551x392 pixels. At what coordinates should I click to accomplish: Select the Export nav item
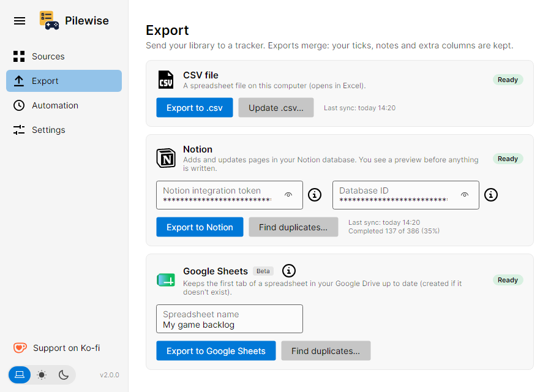point(64,81)
